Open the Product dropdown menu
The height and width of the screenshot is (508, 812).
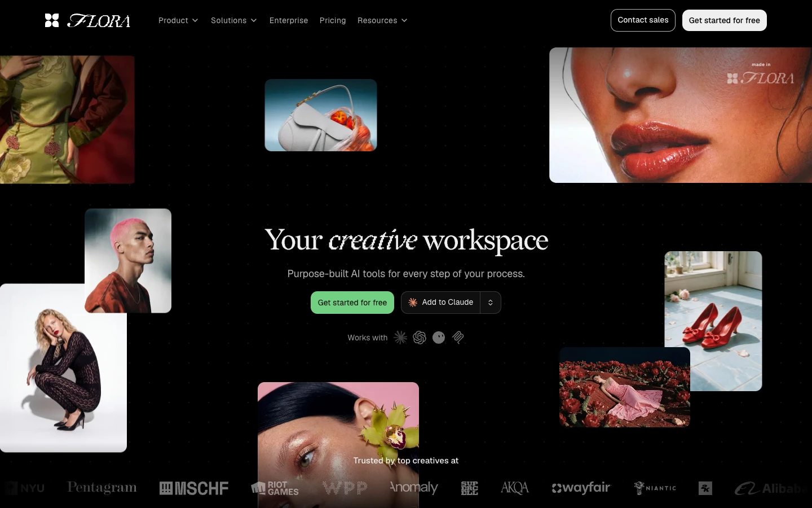coord(178,20)
